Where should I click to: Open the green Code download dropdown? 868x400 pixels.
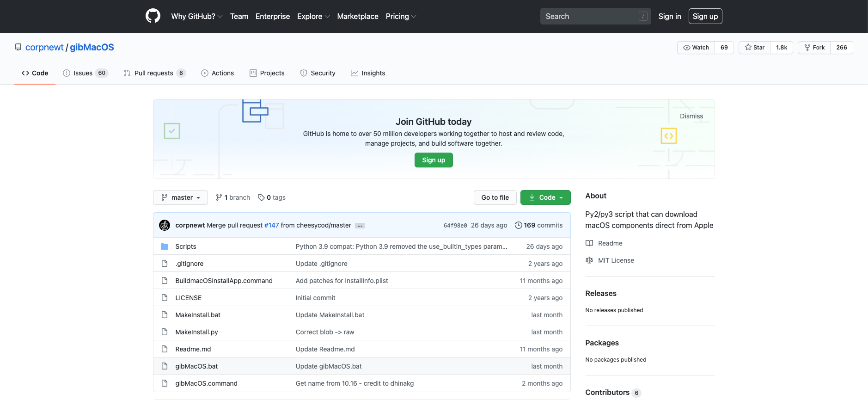545,197
